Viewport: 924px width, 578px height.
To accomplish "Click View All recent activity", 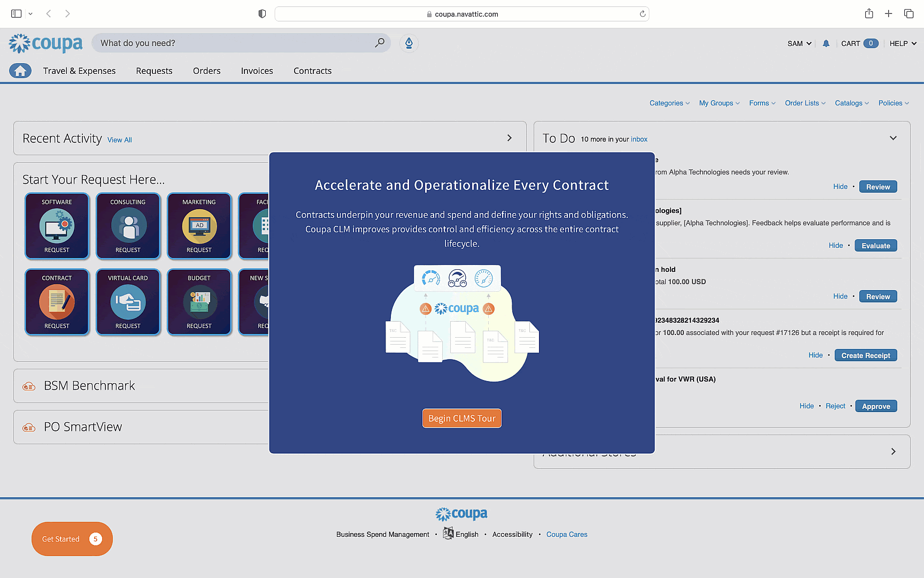I will (x=119, y=140).
